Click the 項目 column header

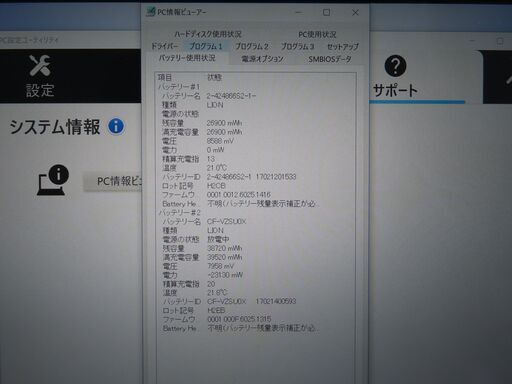165,78
